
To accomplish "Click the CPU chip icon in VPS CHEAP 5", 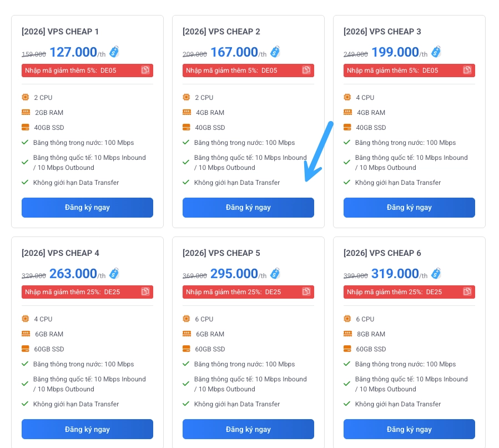I will pos(186,319).
